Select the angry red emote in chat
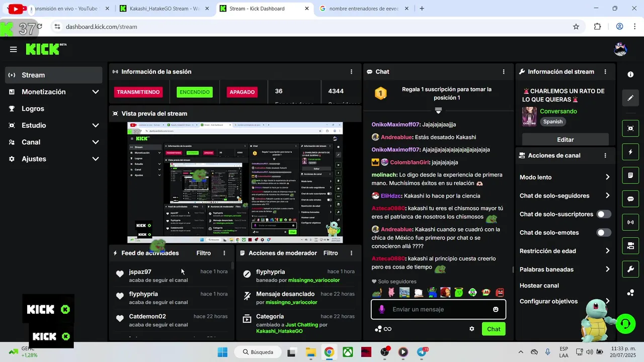This screenshot has width=644, height=362. coord(500,292)
